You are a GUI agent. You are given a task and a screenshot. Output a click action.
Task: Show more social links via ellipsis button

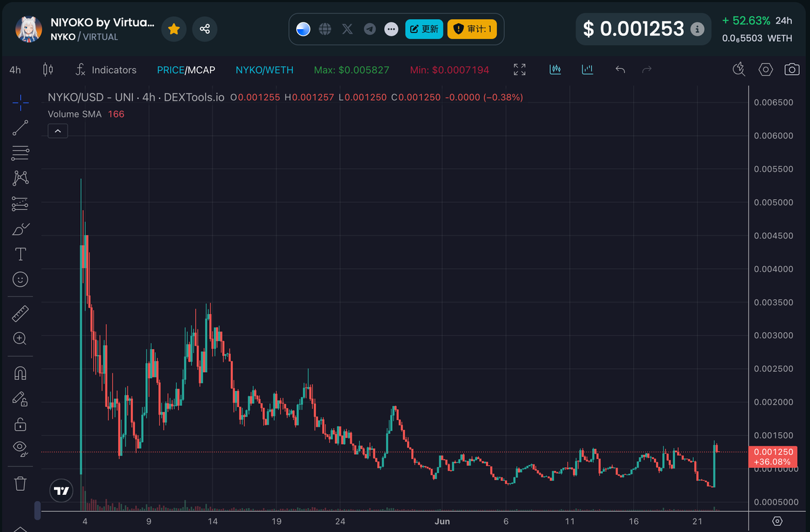pos(391,29)
